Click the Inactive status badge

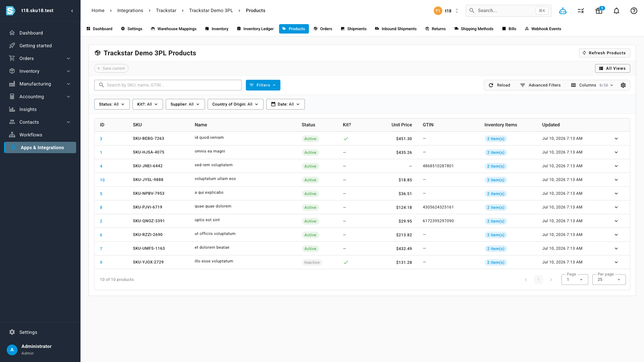coord(312,262)
